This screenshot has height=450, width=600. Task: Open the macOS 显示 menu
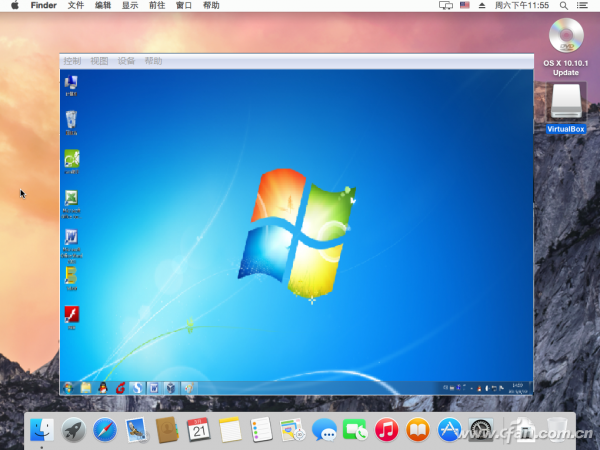130,5
